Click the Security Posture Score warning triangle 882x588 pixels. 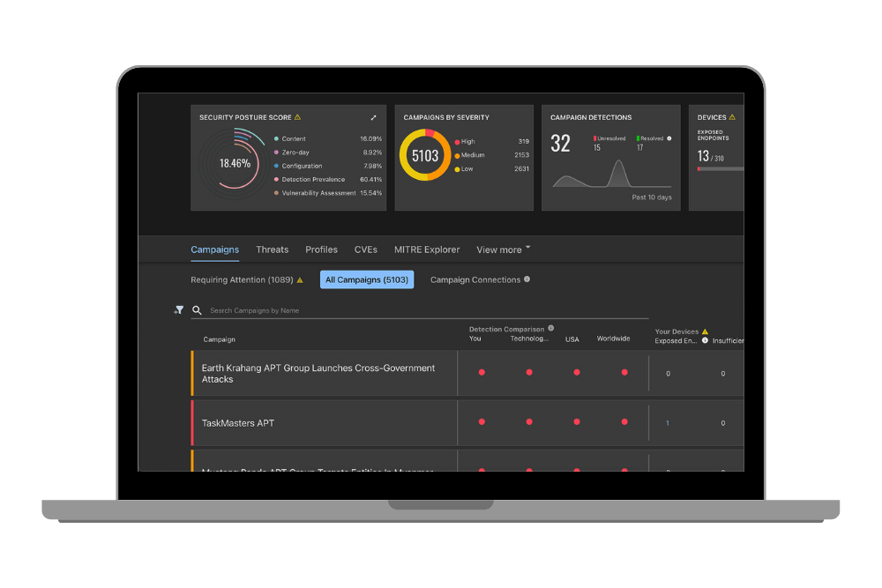[x=297, y=117]
